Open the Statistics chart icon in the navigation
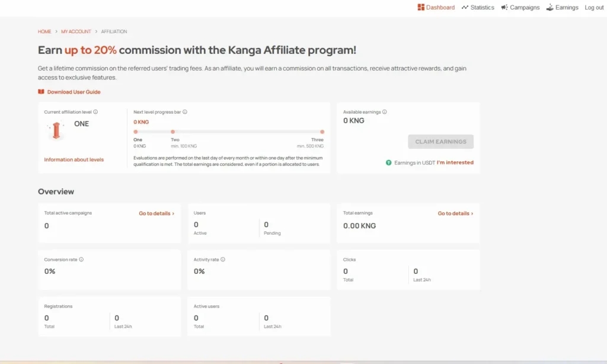This screenshot has width=607, height=364. click(465, 7)
